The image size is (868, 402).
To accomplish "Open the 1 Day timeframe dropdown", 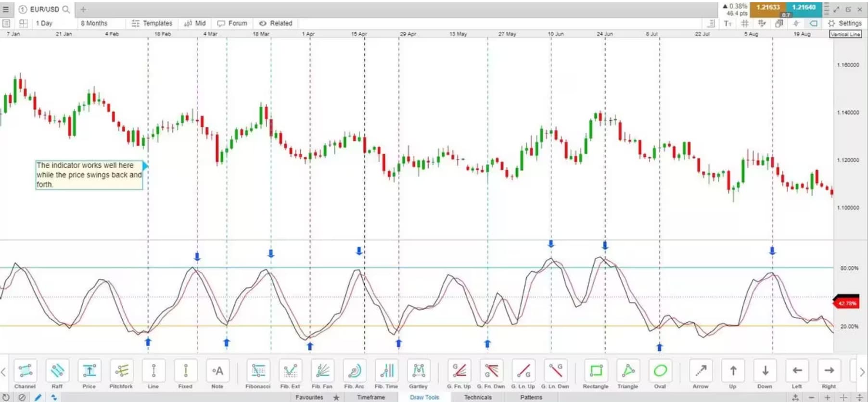I will click(44, 23).
